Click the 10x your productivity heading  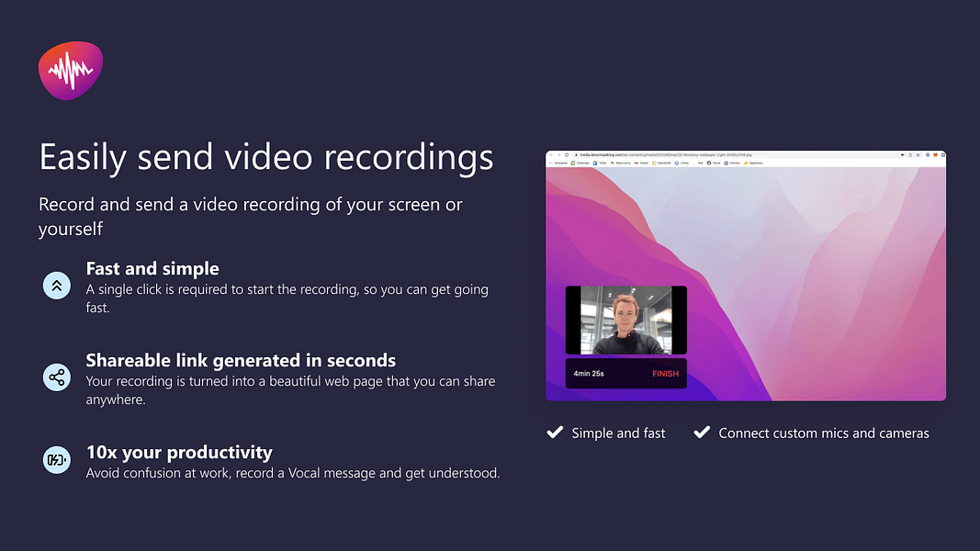179,452
